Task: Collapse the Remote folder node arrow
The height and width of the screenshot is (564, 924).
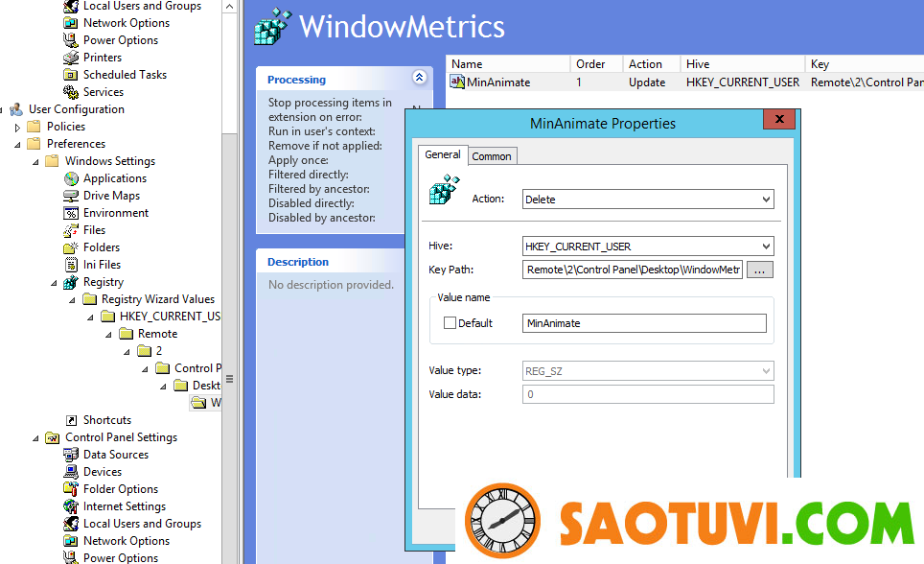Action: click(x=108, y=335)
